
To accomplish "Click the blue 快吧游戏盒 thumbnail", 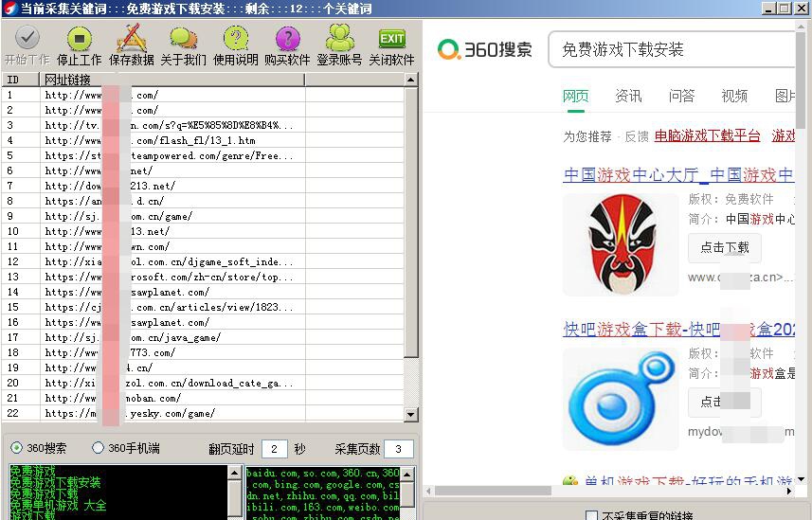I will [621, 399].
